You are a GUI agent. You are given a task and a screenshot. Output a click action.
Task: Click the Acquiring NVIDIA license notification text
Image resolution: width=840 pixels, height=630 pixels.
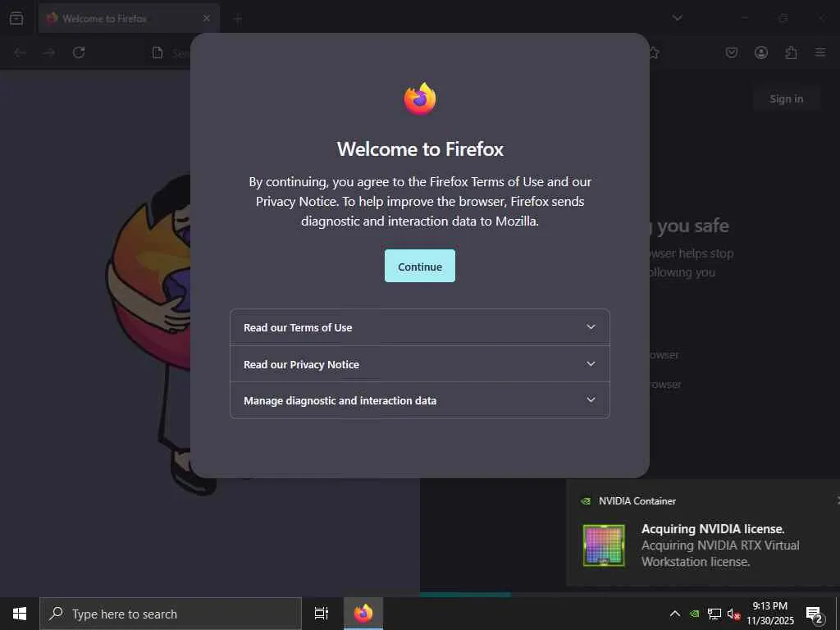point(713,529)
